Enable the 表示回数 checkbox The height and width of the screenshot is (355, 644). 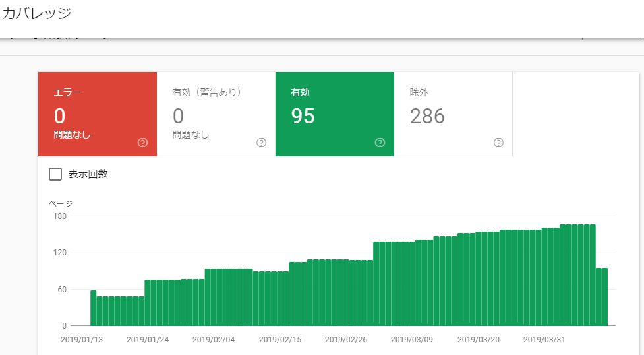click(x=56, y=174)
